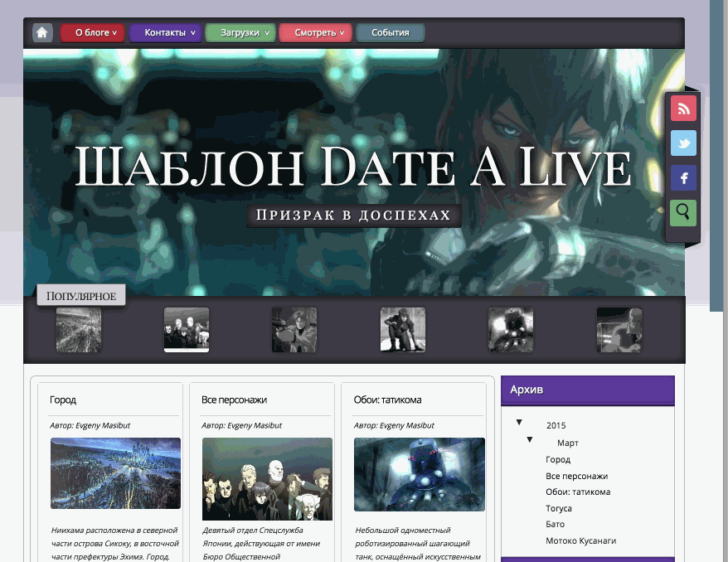Open the 'Загрузки' dropdown menu

[240, 33]
